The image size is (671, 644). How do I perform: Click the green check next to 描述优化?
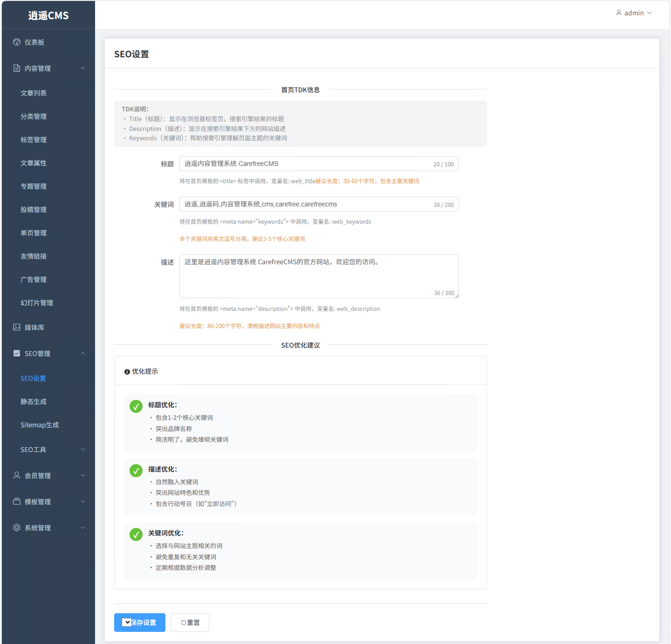(136, 471)
